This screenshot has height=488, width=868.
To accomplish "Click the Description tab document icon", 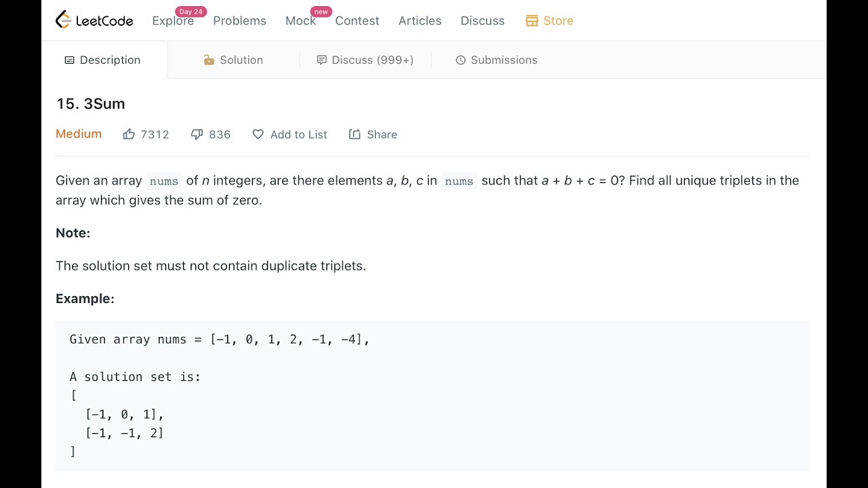I will [69, 60].
